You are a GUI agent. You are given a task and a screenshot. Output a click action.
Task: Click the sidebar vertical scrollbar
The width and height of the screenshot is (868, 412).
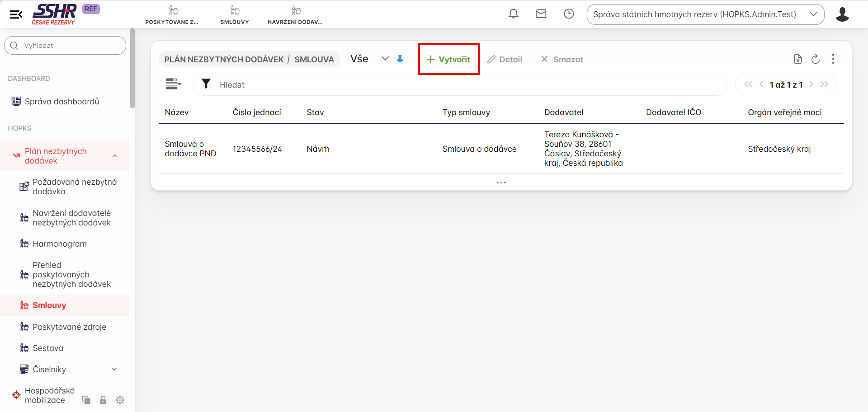click(x=132, y=68)
